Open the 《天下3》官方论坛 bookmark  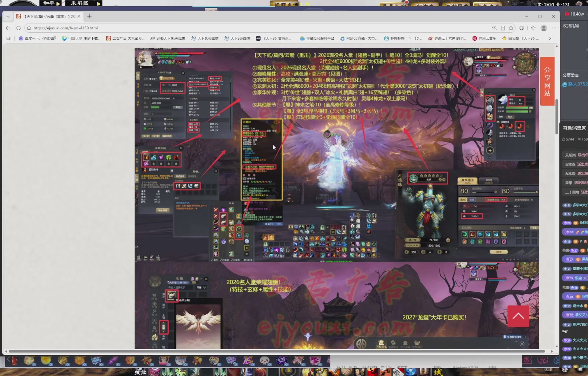(274, 38)
